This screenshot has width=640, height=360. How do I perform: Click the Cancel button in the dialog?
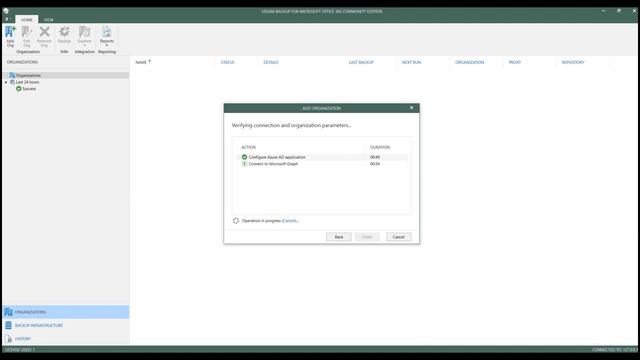[x=398, y=237]
